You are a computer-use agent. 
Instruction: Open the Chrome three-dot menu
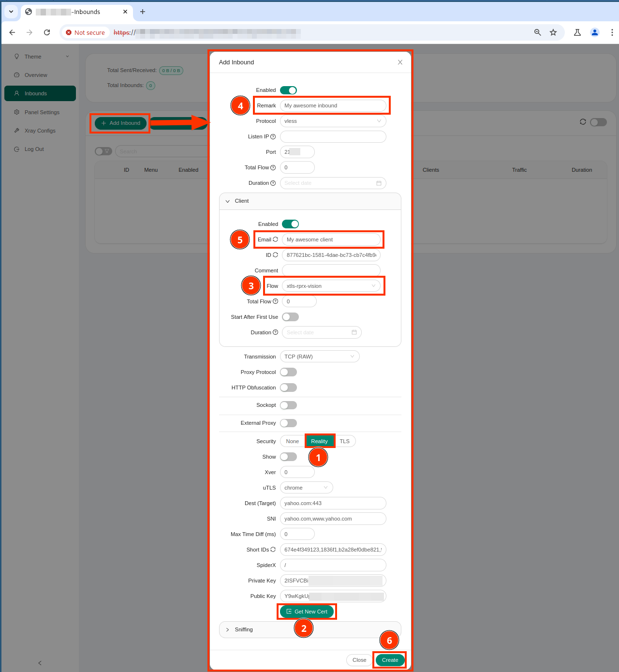612,32
